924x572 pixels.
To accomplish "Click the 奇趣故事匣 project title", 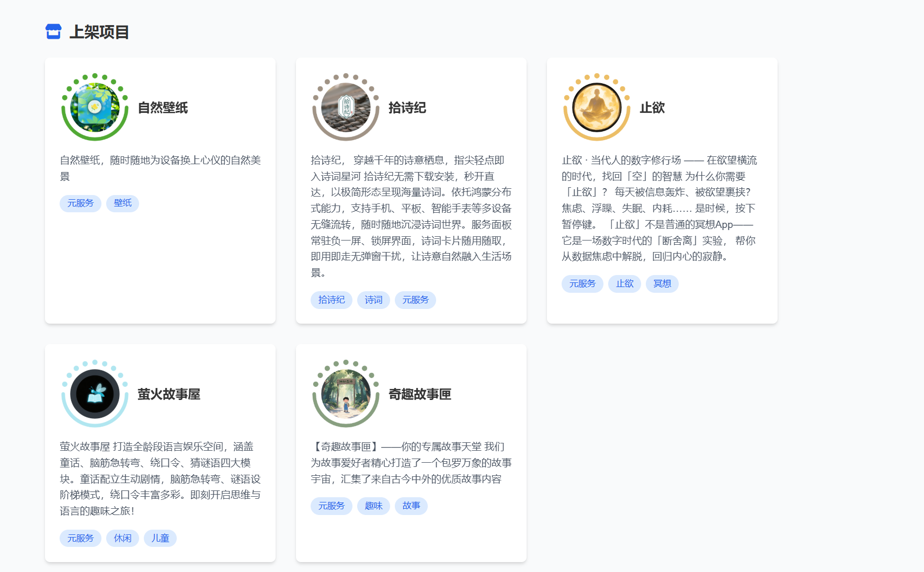I will 419,394.
